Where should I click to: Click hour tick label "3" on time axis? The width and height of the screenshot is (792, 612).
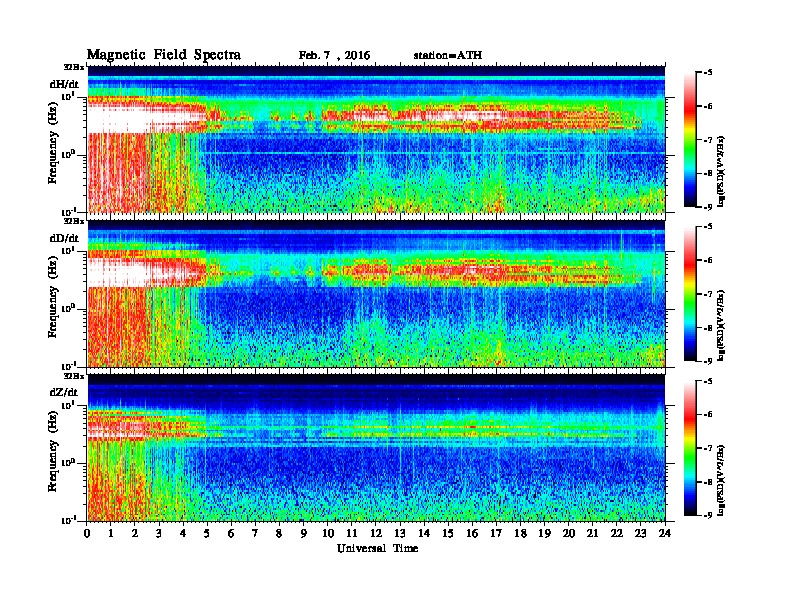click(159, 534)
